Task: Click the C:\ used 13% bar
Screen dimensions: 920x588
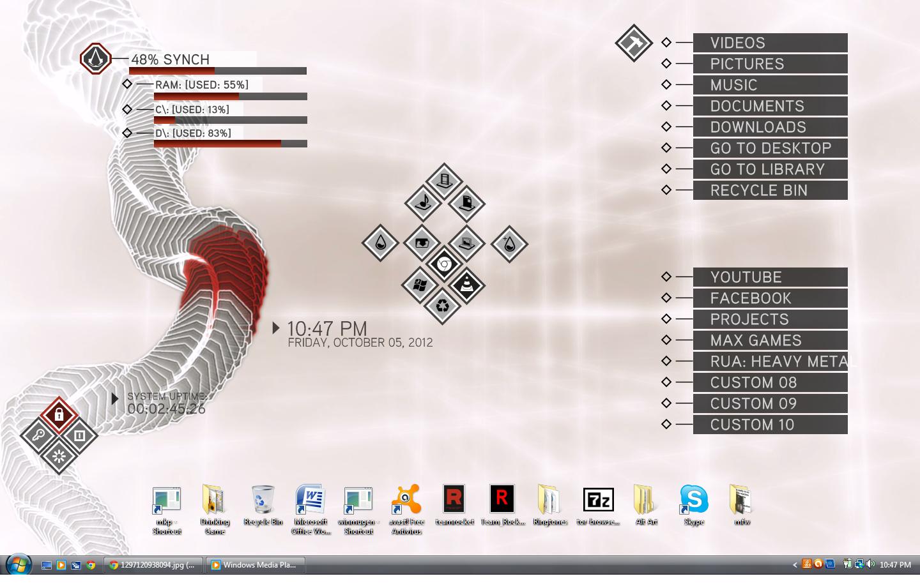Action: 231,120
